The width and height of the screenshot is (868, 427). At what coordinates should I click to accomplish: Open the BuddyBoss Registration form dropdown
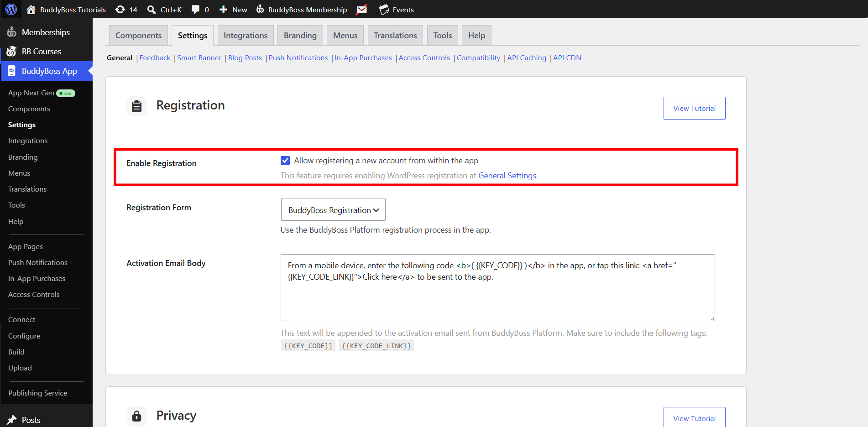point(333,210)
